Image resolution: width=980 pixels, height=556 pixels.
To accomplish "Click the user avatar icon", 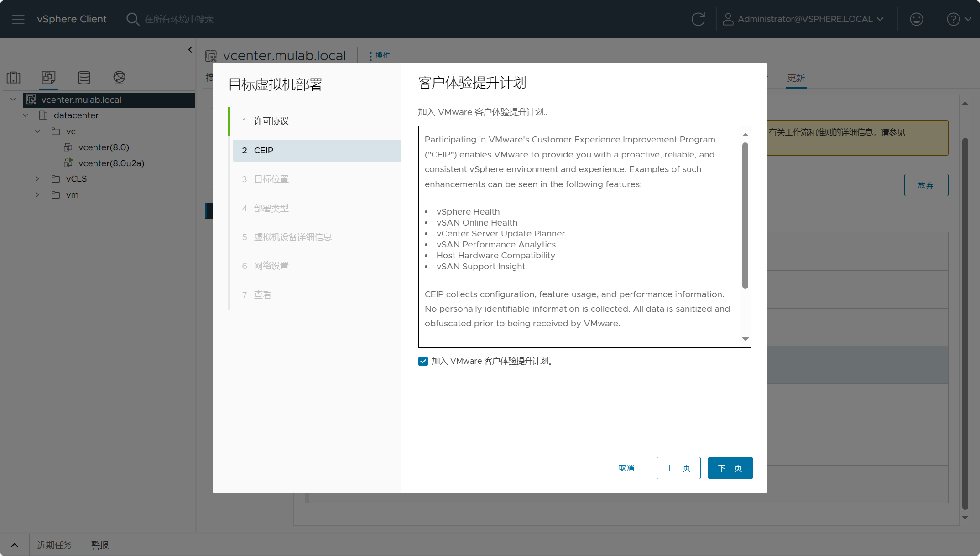I will pyautogui.click(x=728, y=19).
